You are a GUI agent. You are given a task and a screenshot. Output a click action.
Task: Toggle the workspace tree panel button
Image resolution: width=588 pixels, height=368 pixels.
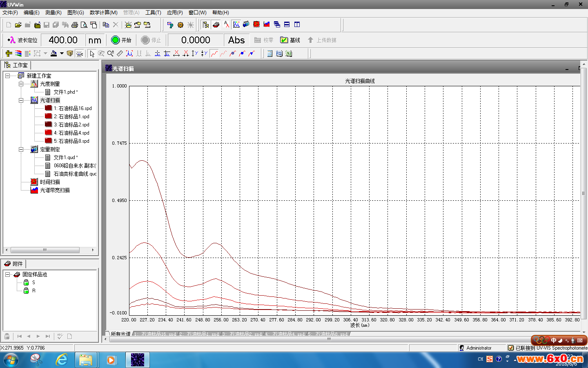[206, 25]
